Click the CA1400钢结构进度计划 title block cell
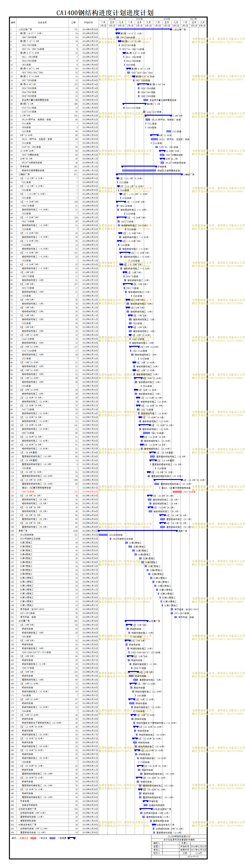245x868 pixels. tap(179, 836)
